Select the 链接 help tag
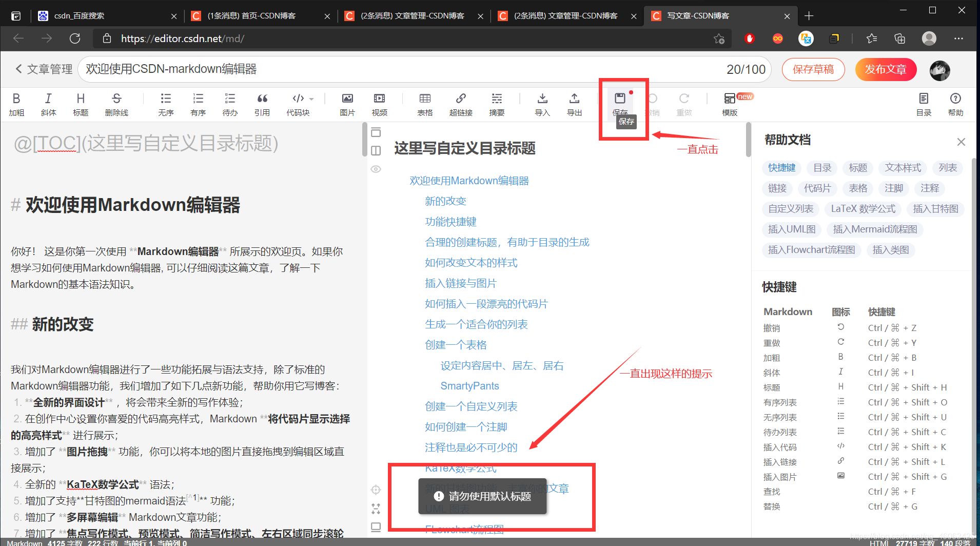Screen dimensions: 980x546 pyautogui.click(x=777, y=188)
